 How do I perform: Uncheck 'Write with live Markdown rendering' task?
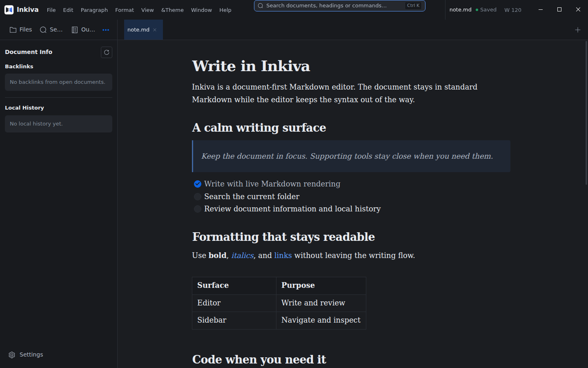coord(198,184)
